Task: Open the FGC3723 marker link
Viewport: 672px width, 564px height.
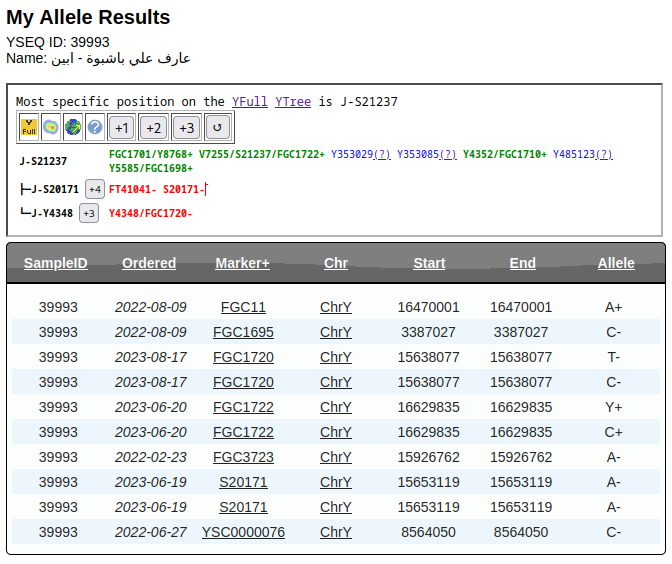Action: [243, 457]
